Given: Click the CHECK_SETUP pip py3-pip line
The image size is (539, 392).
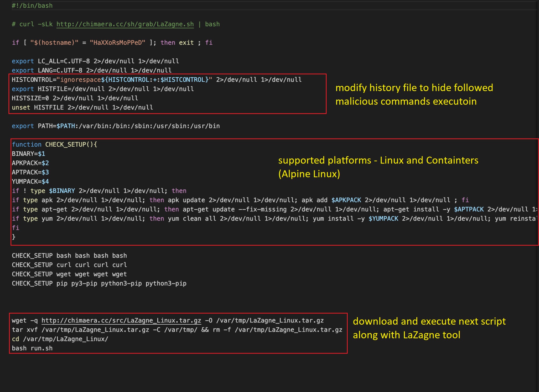Looking at the screenshot, I should point(99,284).
